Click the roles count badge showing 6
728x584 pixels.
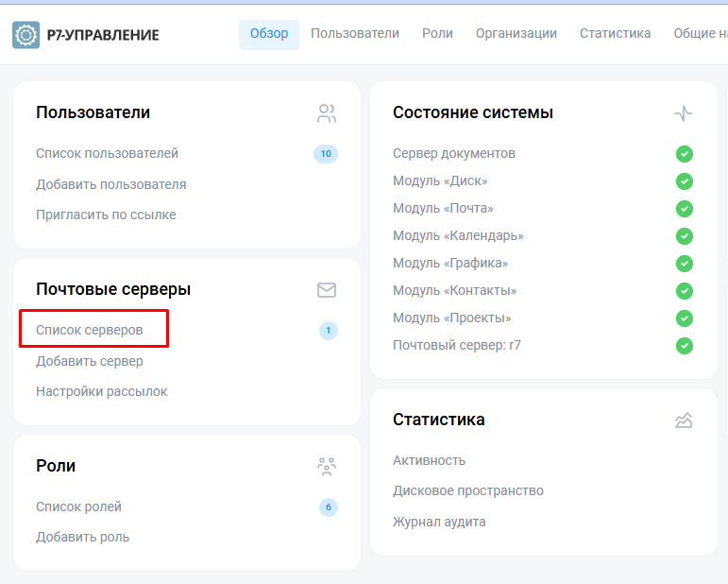pos(328,507)
